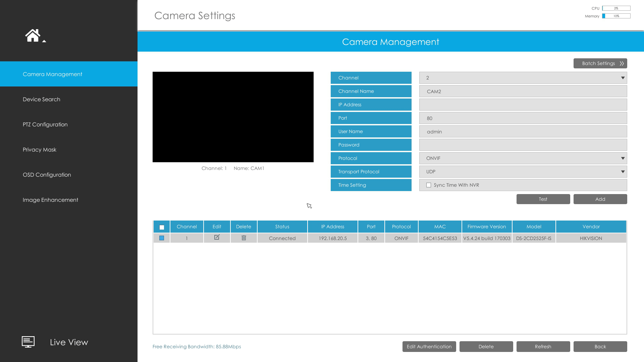Click the Free Receiving Bandwidth text
The image size is (644, 362).
(197, 347)
